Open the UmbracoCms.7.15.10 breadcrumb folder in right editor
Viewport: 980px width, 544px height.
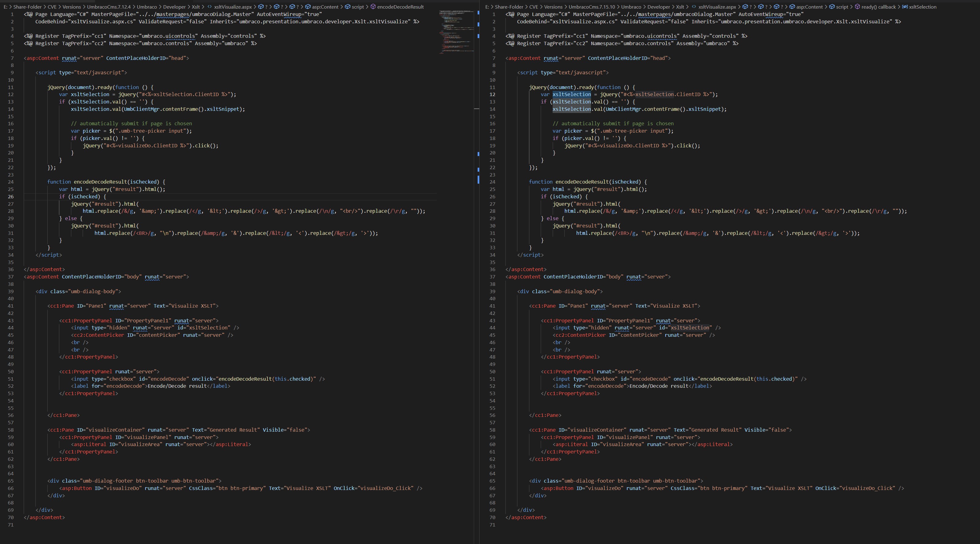[x=592, y=7]
